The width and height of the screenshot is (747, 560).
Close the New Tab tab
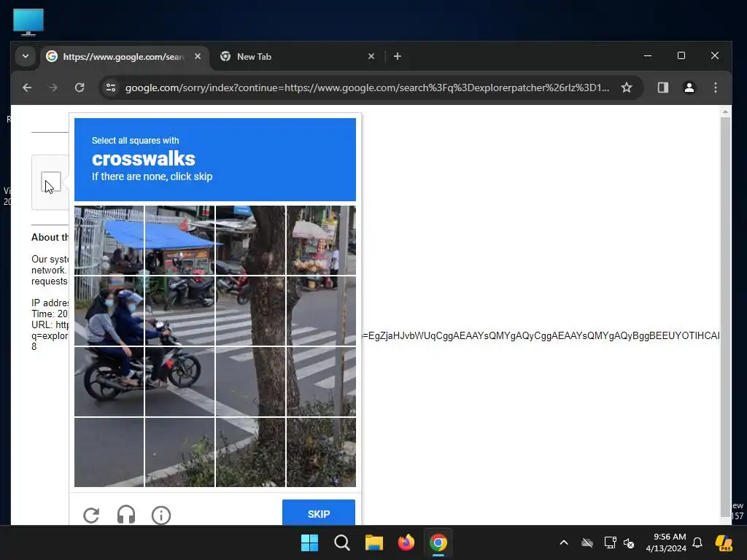(x=371, y=56)
